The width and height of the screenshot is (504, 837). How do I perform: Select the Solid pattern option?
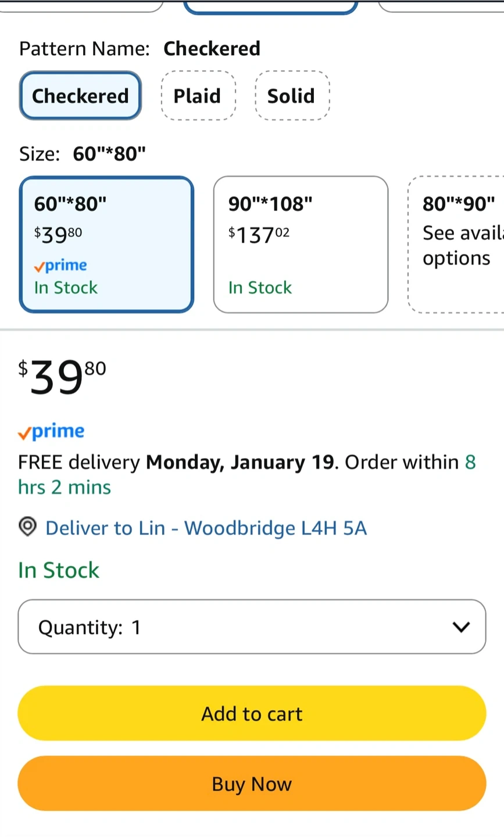[291, 96]
